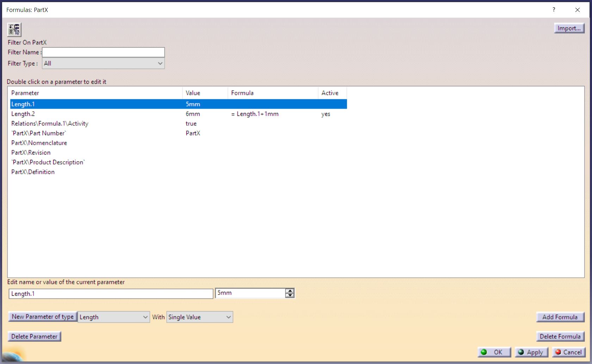Click the Apply button

[531, 352]
